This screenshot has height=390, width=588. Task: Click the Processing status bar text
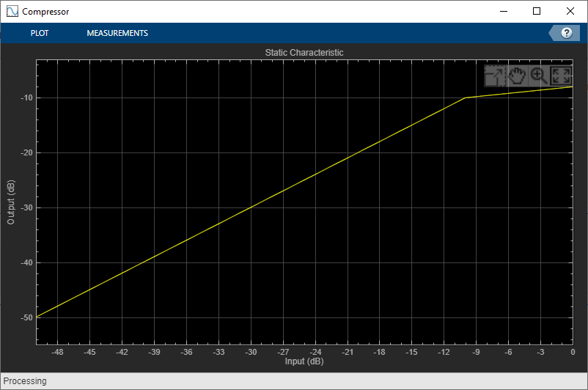point(25,381)
